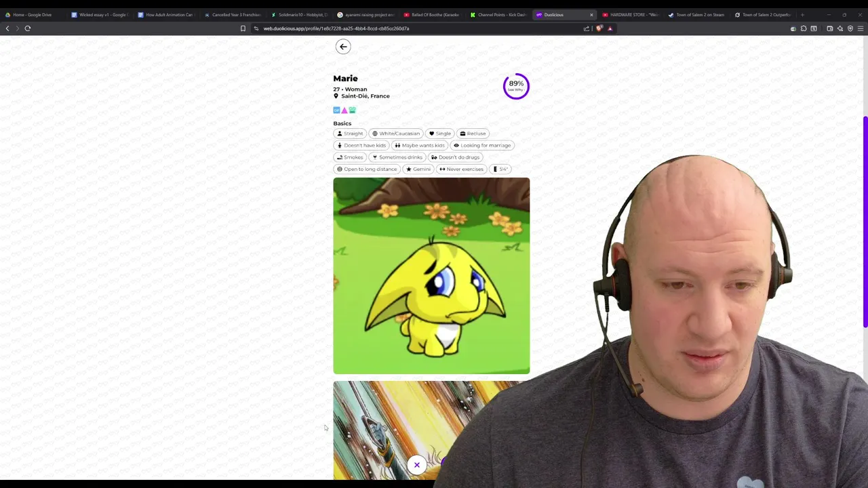868x488 pixels.
Task: Click the 89% match See Why circle
Action: 516,86
